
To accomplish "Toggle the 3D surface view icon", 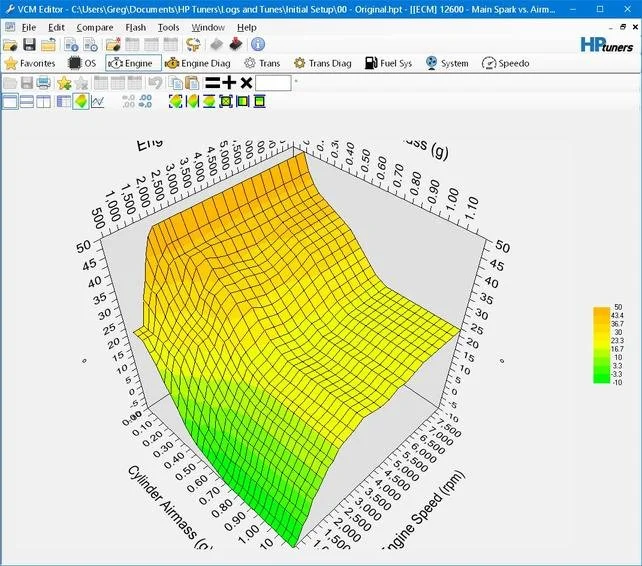I will tap(81, 102).
